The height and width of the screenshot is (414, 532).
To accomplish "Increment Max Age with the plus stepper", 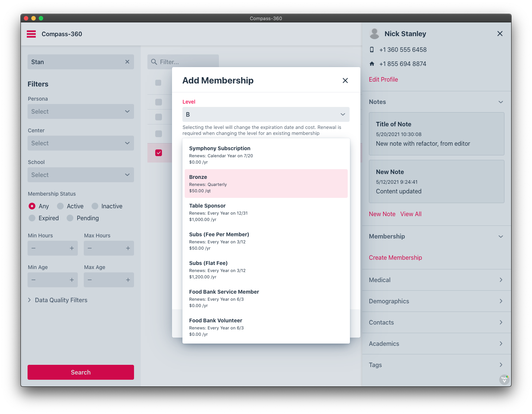I will 128,280.
